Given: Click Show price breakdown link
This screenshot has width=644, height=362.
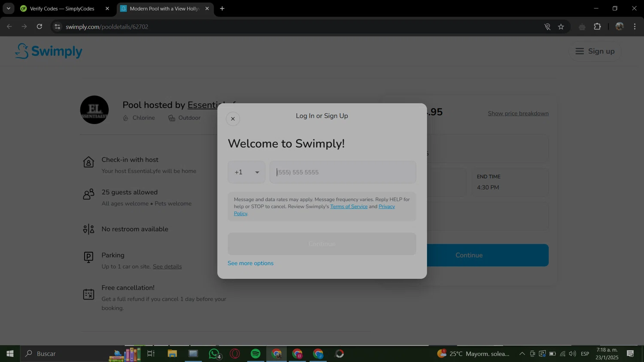Looking at the screenshot, I should (x=518, y=113).
